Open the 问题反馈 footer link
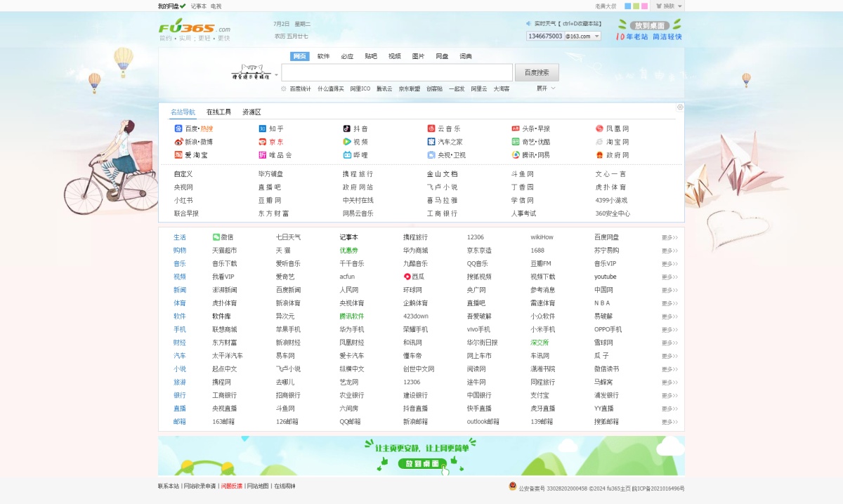The height and width of the screenshot is (504, 843). (x=231, y=486)
